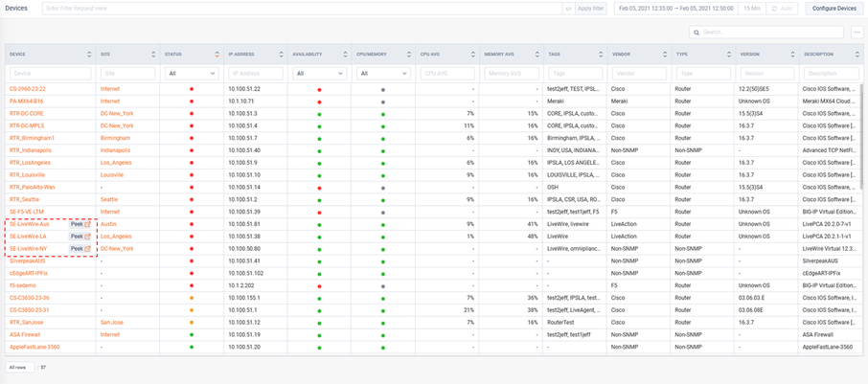Screen dimensions: 868x384
Task: Sort by the AVAILABILITY column arrows
Action: (346, 55)
